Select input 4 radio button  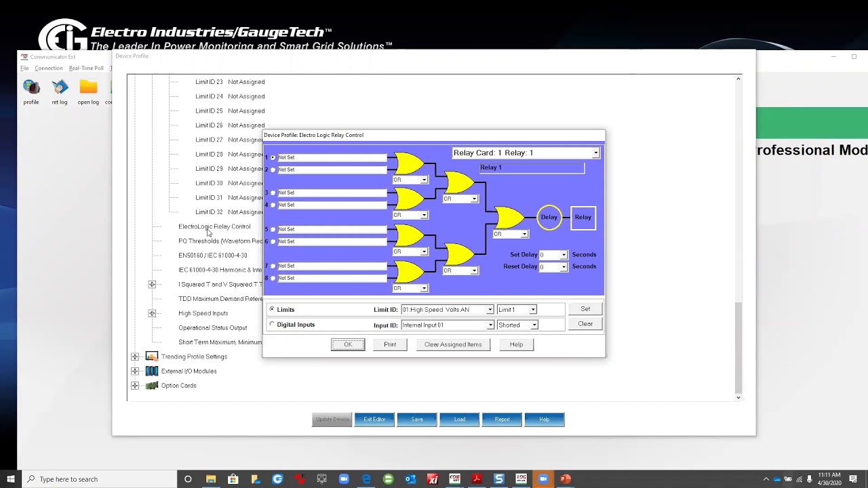[273, 205]
